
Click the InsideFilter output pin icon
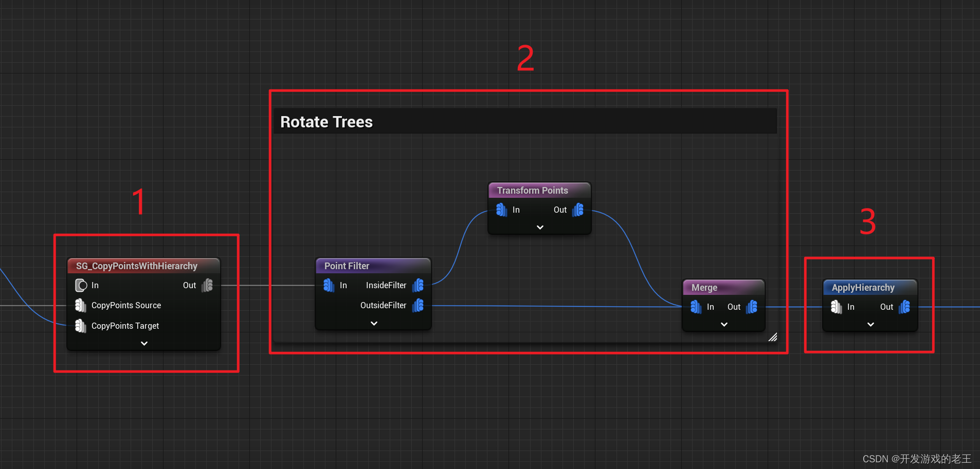(418, 285)
